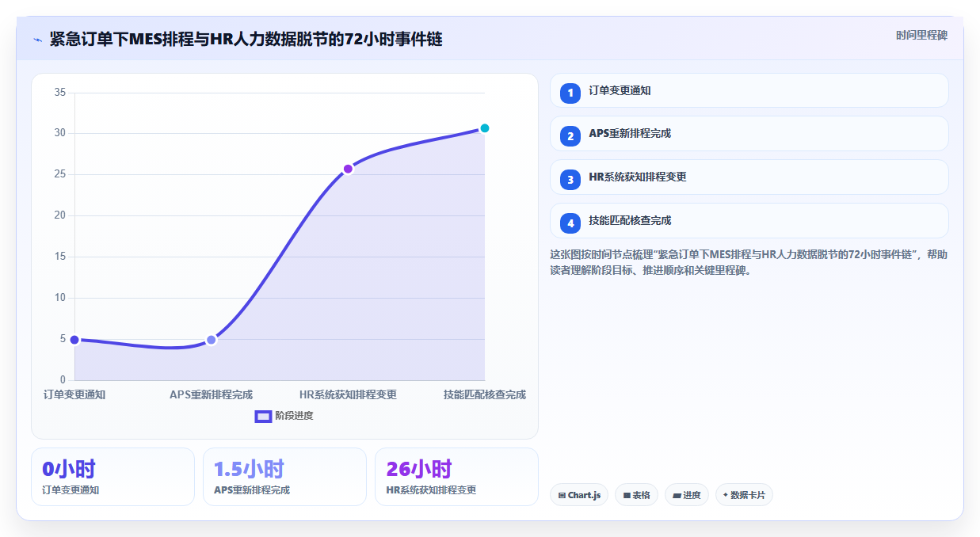Click the number 2 badge for APS重新排程完成
This screenshot has width=980, height=537.
click(570, 136)
